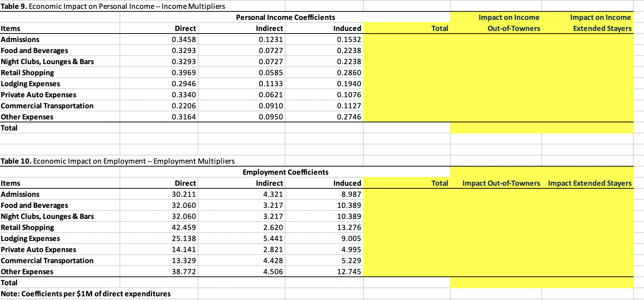Click the Impact Out-of-Towners header
This screenshot has width=644, height=300.
pos(501,183)
